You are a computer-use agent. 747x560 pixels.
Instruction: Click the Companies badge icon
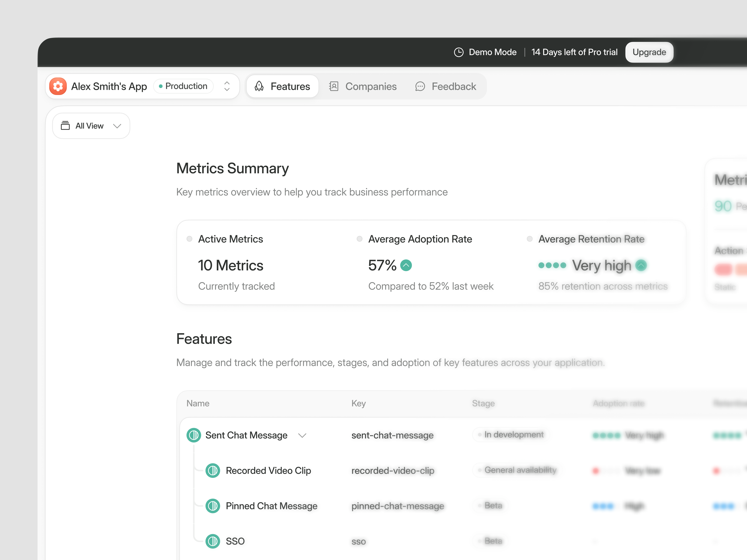[334, 86]
